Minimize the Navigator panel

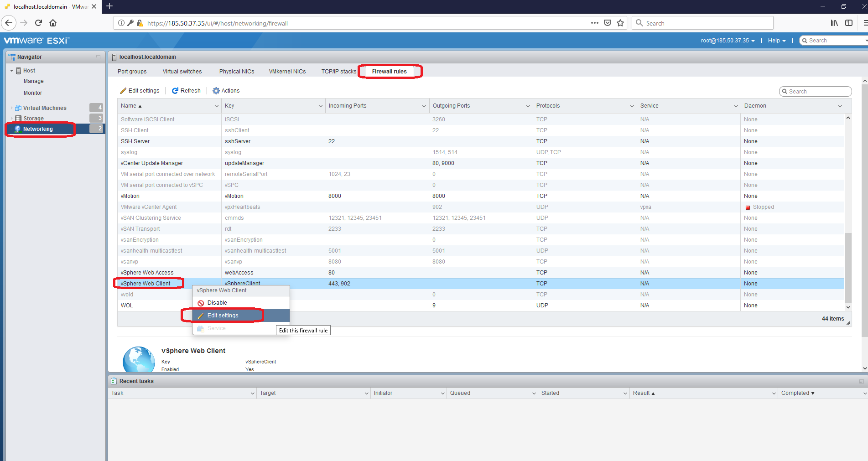(x=98, y=57)
